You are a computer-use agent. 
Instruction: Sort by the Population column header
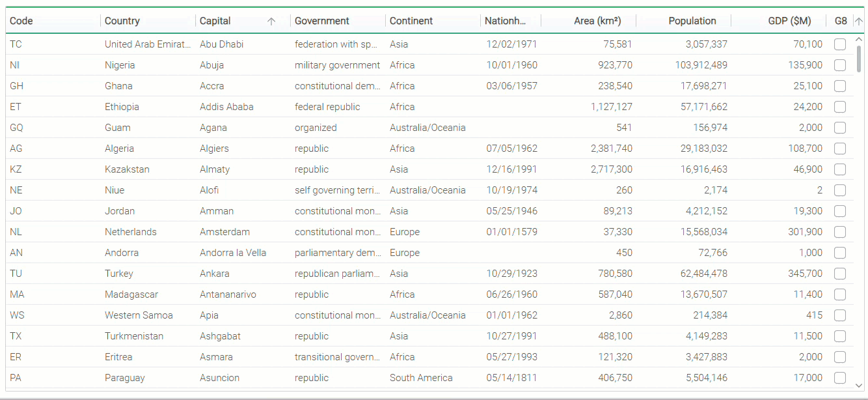[x=692, y=21]
